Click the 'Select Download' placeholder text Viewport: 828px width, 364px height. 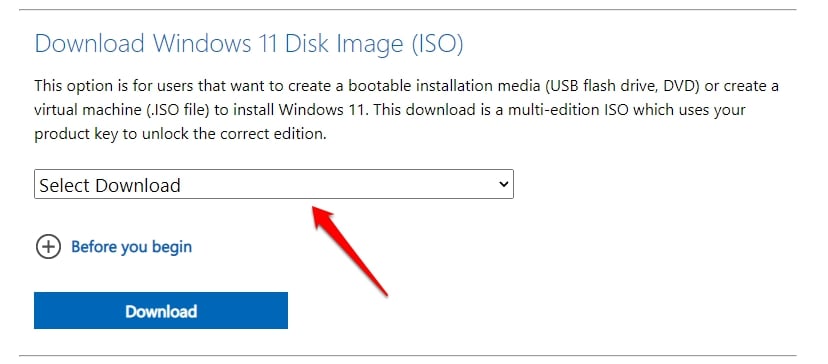110,185
